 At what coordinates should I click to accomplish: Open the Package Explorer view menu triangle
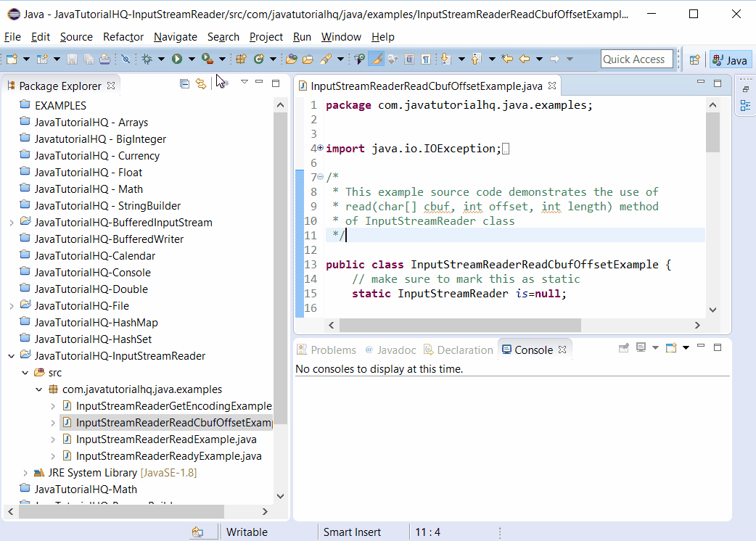[244, 83]
